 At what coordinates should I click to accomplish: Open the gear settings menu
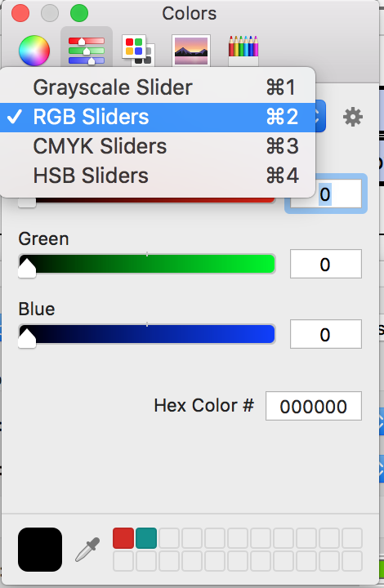(352, 117)
